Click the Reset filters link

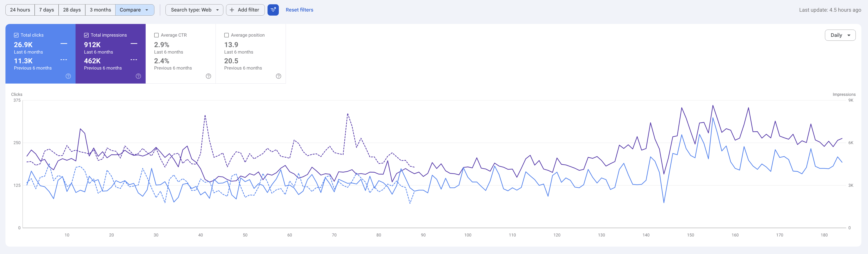(299, 10)
